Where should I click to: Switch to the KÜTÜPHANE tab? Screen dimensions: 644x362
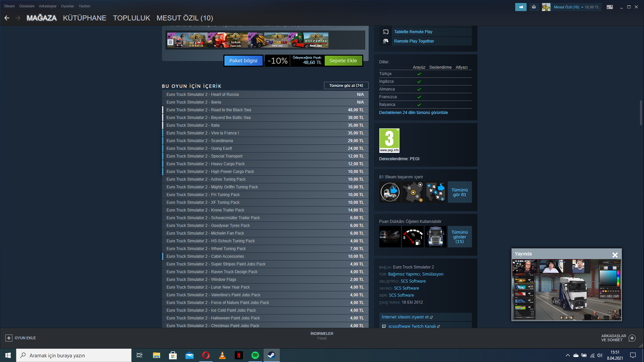[x=85, y=18]
